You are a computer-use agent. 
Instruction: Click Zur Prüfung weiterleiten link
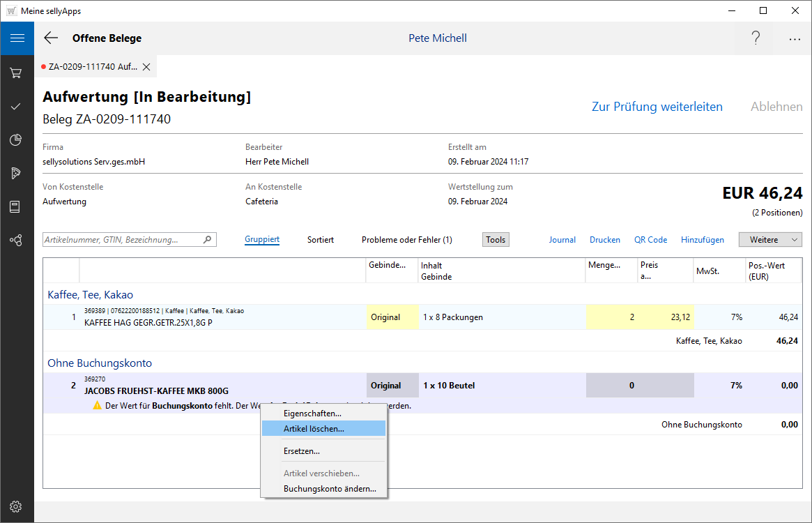[x=657, y=107]
